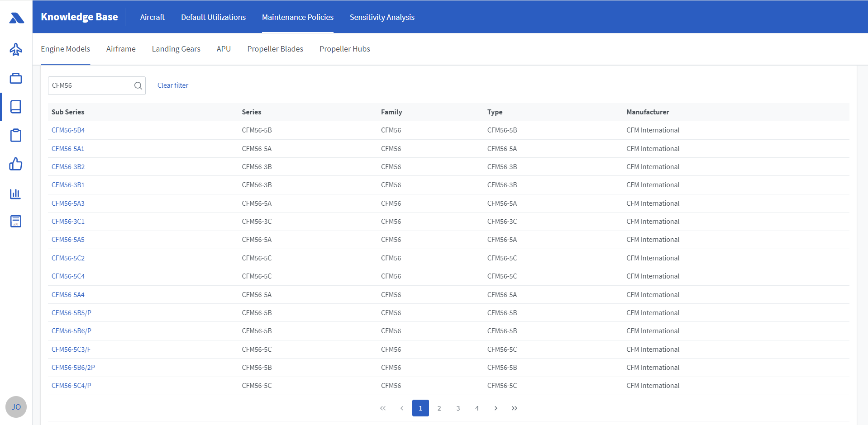Viewport: 868px width, 425px height.
Task: Click the app logo icon in sidebar
Action: (16, 18)
